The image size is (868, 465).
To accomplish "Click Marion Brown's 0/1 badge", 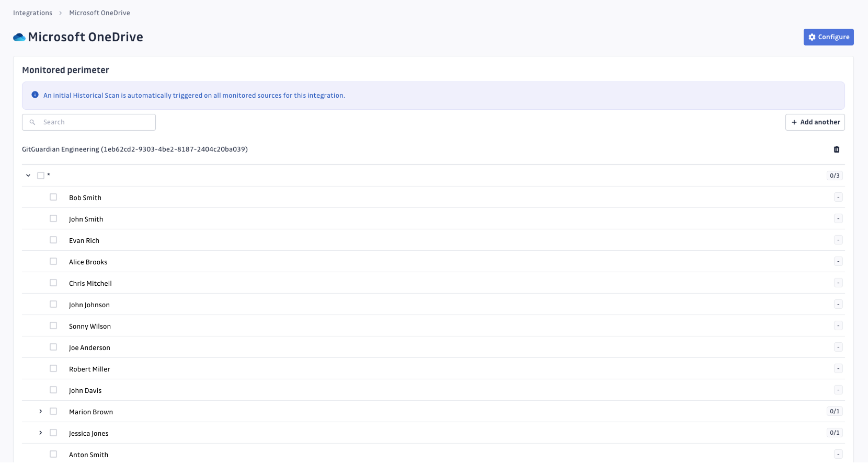I will coord(835,411).
